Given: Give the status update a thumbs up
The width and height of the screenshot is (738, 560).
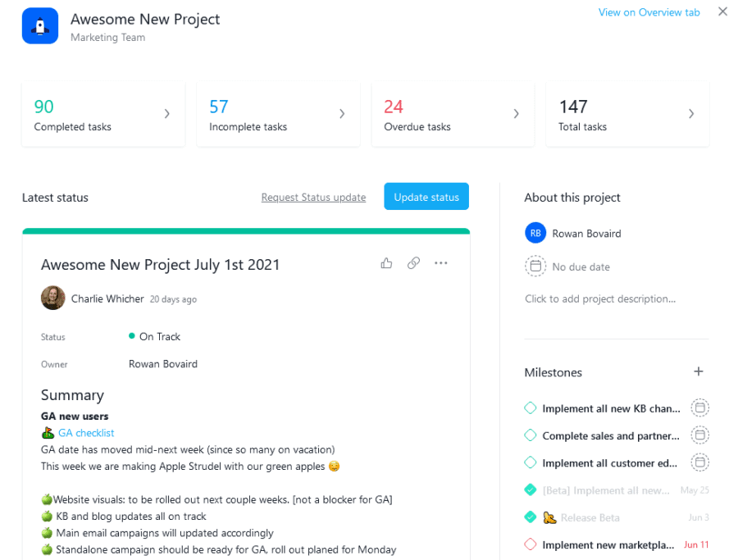Looking at the screenshot, I should [x=386, y=263].
